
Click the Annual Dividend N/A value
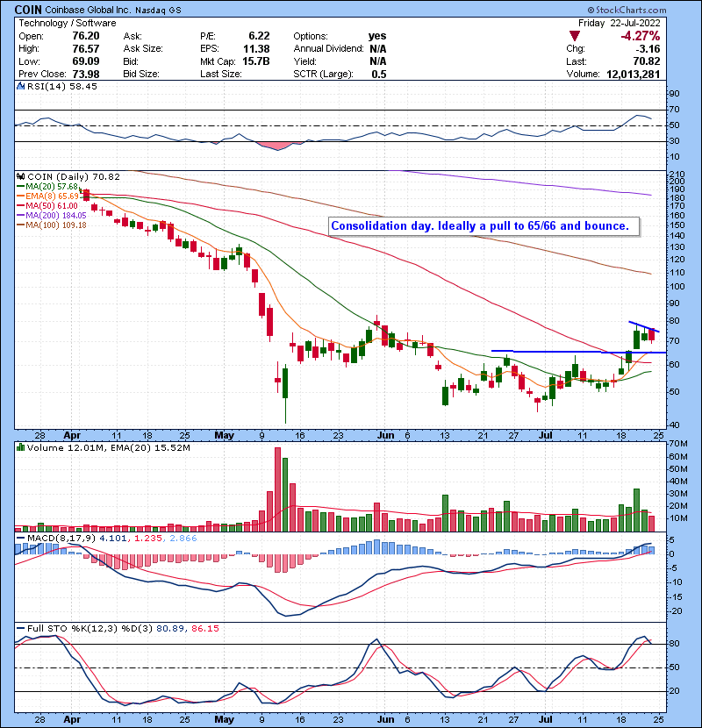(x=377, y=48)
